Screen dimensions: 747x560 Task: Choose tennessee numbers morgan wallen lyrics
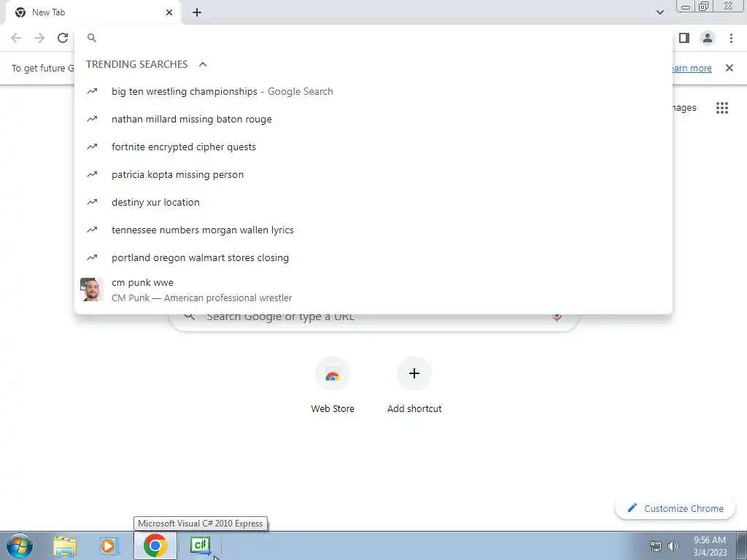pyautogui.click(x=373, y=230)
